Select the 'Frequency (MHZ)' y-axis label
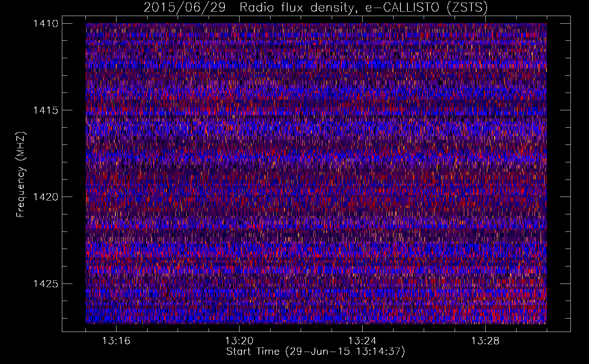Image resolution: width=589 pixels, height=364 pixels. pos(21,175)
